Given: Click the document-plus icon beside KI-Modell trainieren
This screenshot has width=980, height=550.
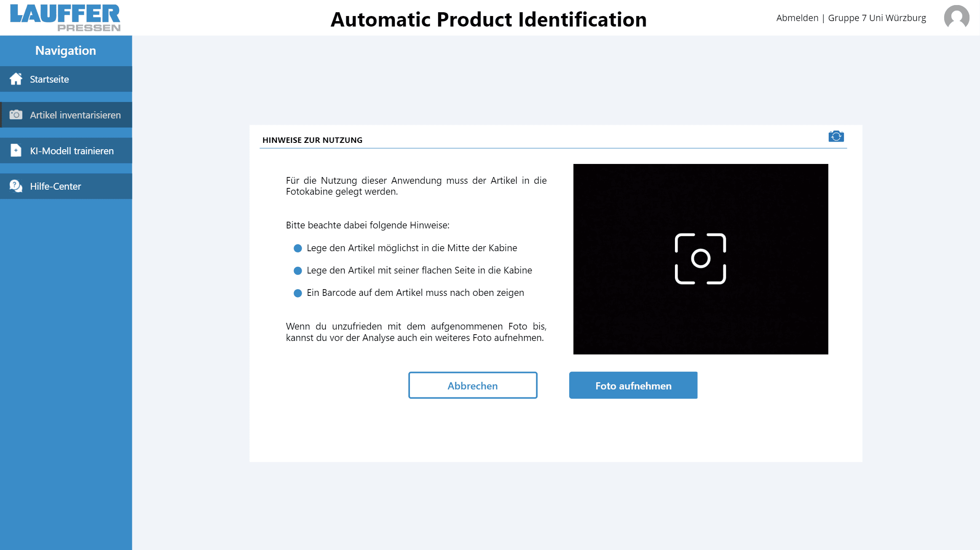Looking at the screenshot, I should tap(16, 150).
